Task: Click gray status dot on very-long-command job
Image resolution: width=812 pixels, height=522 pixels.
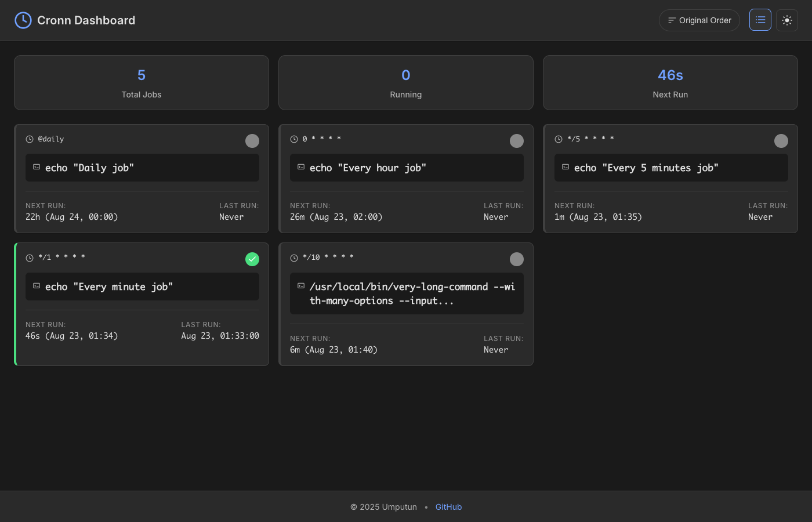Action: [517, 259]
